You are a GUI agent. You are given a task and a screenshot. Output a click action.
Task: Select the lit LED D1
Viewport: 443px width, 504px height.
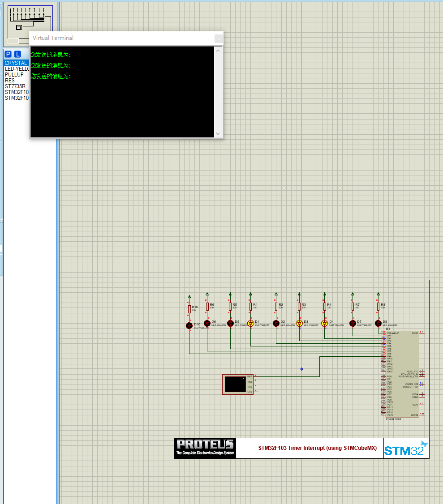click(250, 323)
